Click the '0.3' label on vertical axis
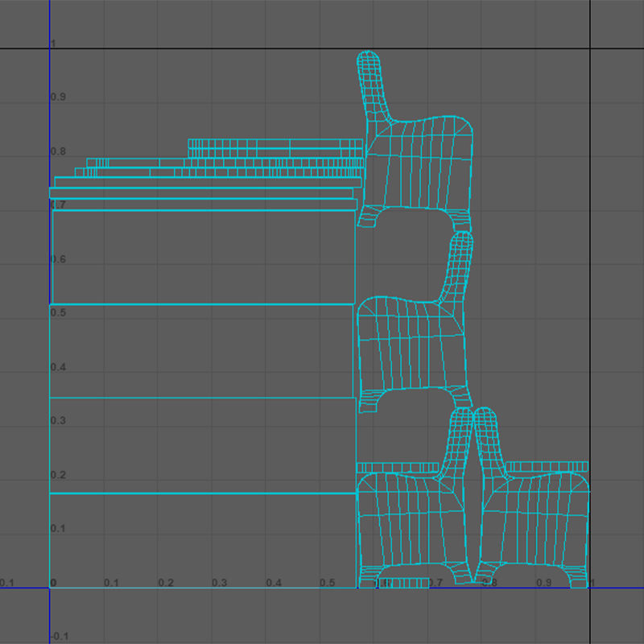Screen dimensions: 644x644 [58, 420]
